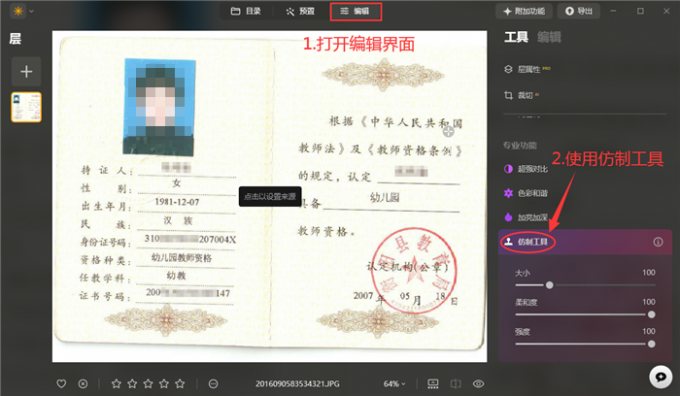Viewport: 680px width, 396px height.
Task: Open the app logo menu chevron
Action: (31, 11)
